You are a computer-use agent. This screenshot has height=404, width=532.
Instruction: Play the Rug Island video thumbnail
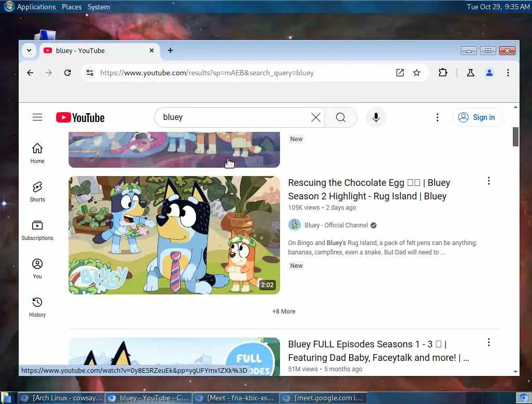pyautogui.click(x=174, y=235)
